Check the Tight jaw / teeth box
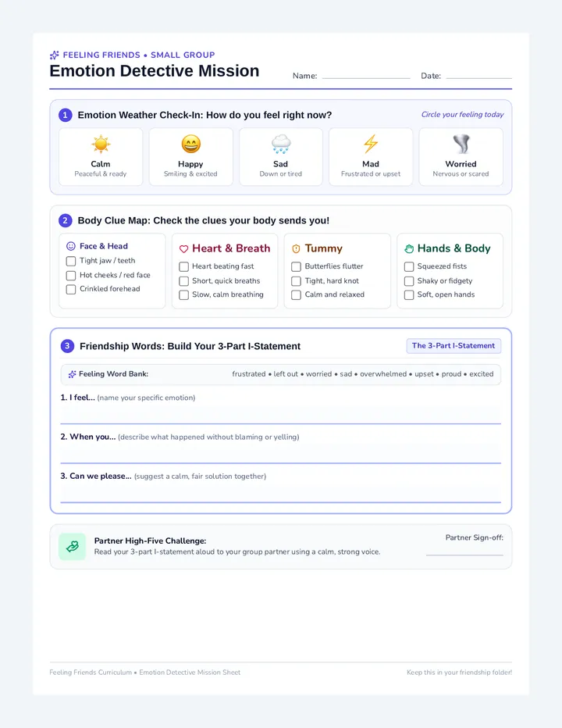 (x=71, y=261)
